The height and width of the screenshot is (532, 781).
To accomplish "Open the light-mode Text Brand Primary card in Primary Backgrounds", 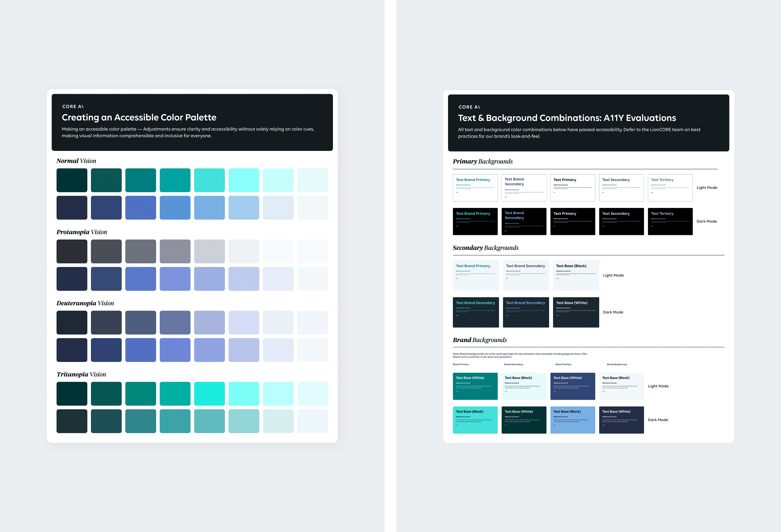I will [x=475, y=188].
